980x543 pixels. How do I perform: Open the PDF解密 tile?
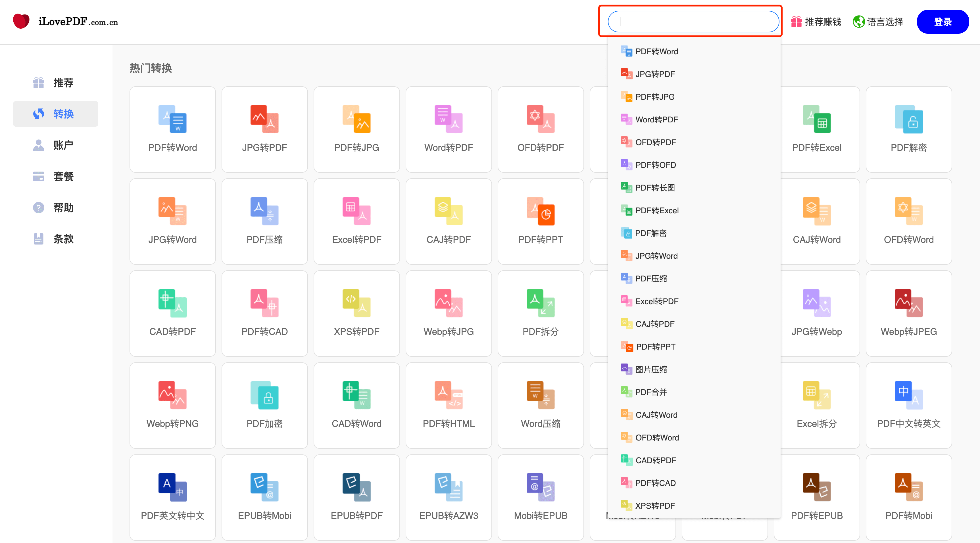pyautogui.click(x=908, y=129)
